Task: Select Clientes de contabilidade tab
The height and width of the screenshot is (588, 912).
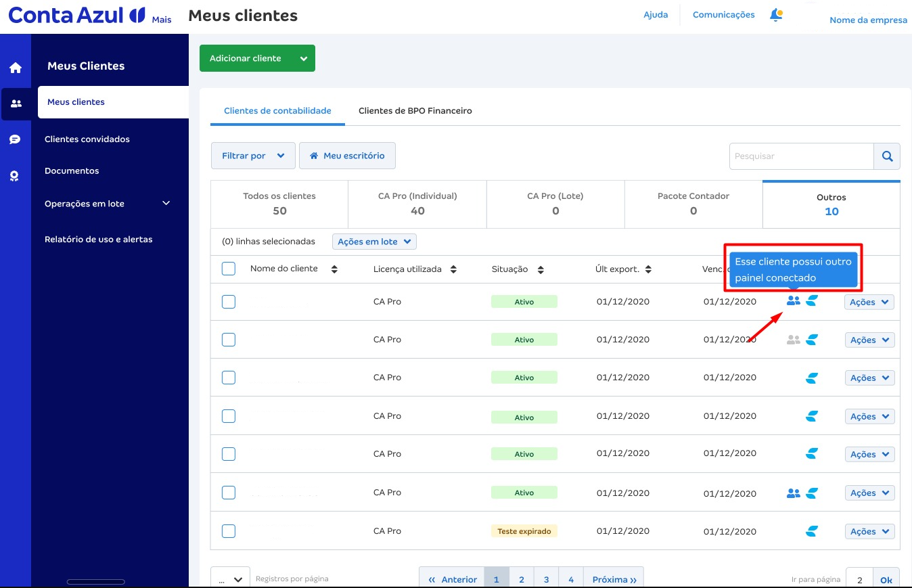Action: [x=277, y=110]
